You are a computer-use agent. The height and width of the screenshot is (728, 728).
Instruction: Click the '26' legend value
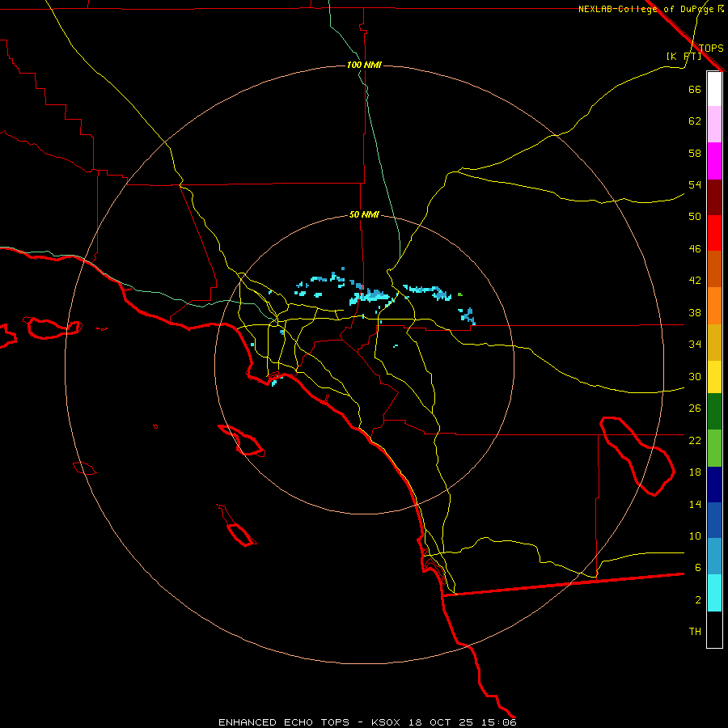tap(695, 408)
